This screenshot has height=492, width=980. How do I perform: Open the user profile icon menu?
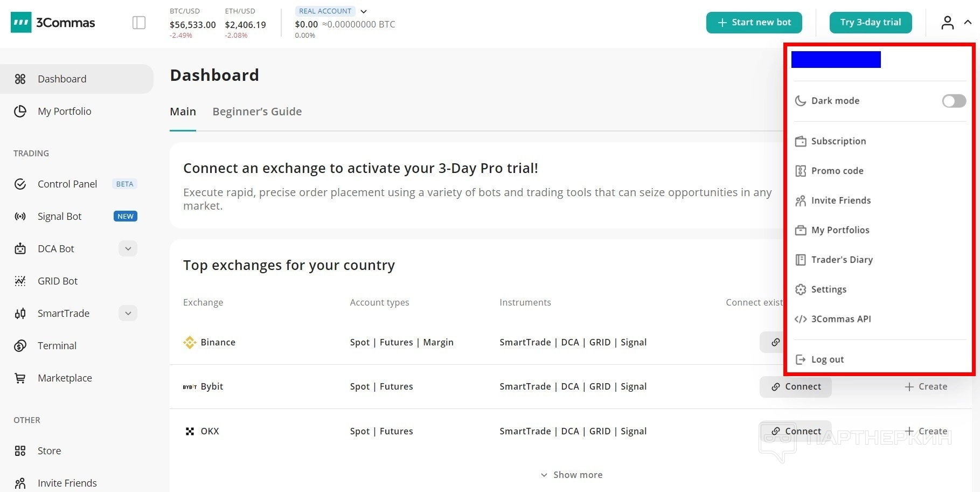(947, 23)
